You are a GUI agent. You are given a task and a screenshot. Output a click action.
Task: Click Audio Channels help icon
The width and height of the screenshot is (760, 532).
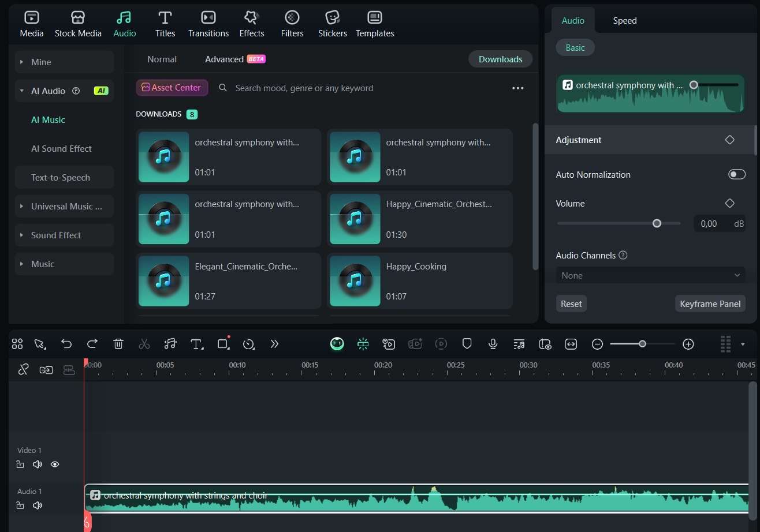[623, 255]
